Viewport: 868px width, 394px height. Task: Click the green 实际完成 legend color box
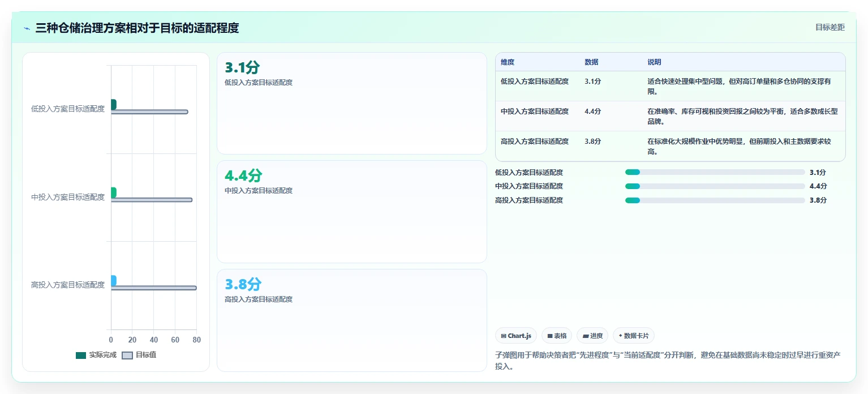81,356
